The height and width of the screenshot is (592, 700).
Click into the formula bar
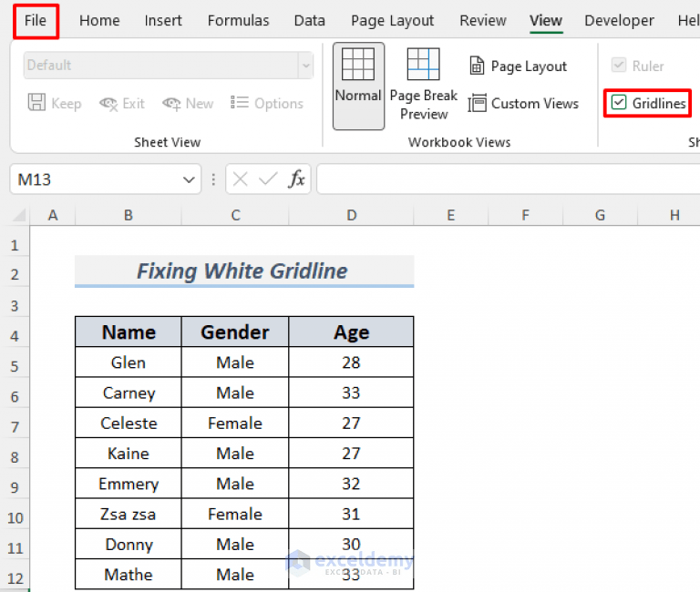pyautogui.click(x=509, y=179)
